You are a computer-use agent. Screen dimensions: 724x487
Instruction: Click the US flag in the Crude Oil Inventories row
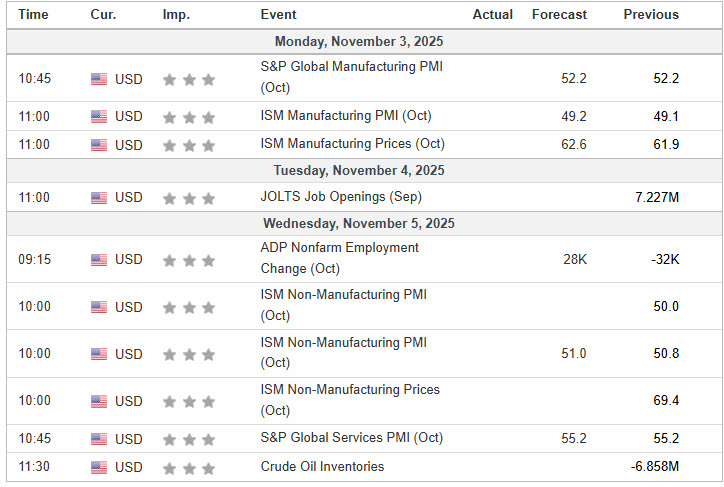[99, 467]
